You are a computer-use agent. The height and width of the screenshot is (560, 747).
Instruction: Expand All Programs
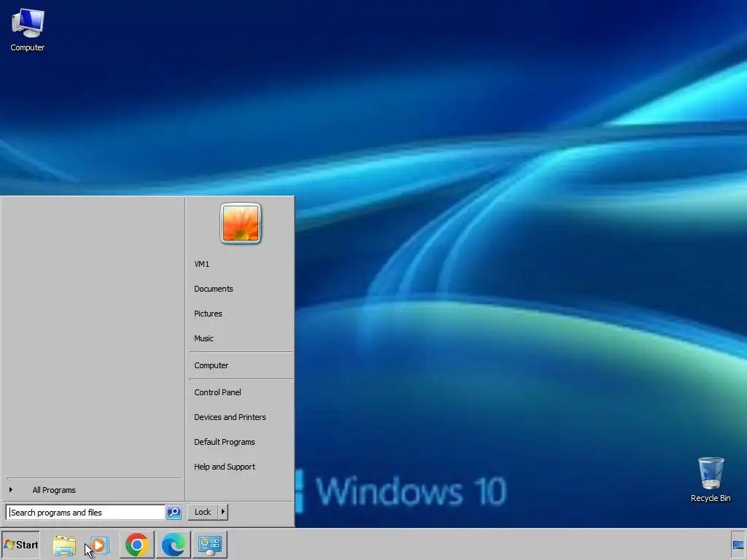click(x=93, y=490)
